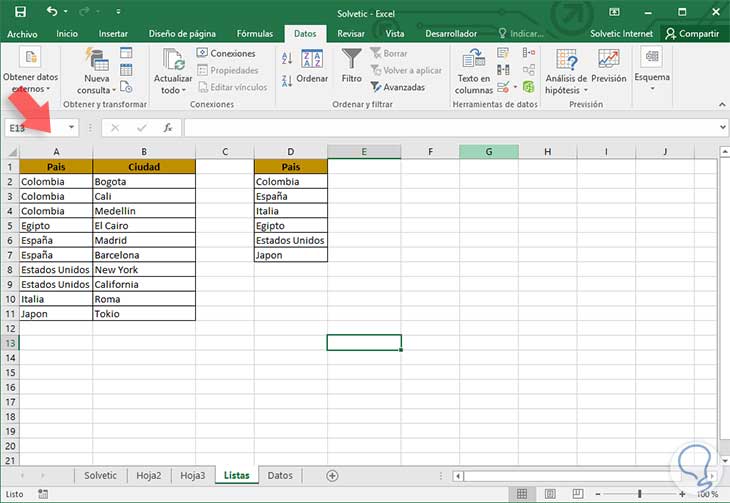This screenshot has height=503, width=730.
Task: Open the Esquema dropdown arrow
Action: click(x=652, y=88)
